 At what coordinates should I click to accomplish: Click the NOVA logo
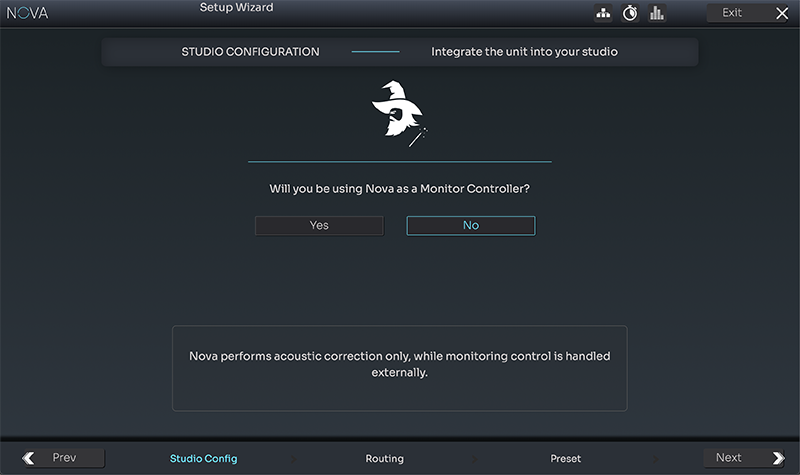click(x=27, y=13)
